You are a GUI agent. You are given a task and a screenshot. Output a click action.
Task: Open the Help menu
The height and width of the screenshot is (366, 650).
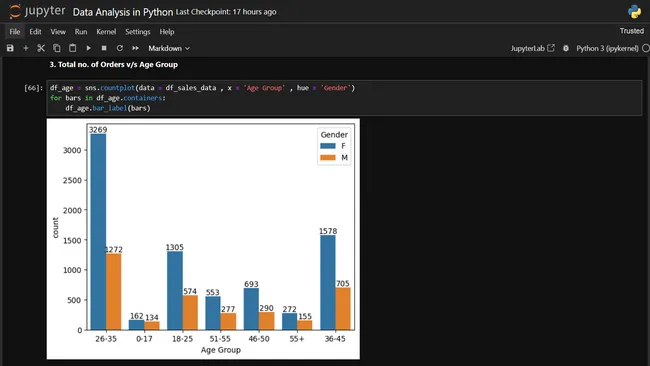pos(167,32)
